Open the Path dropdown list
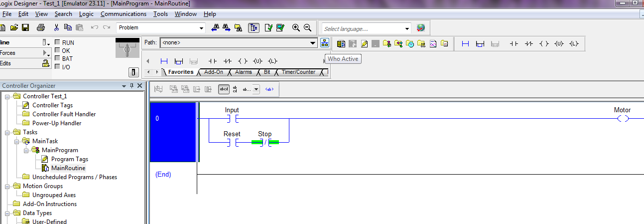Image resolution: width=644 pixels, height=224 pixels. 313,43
